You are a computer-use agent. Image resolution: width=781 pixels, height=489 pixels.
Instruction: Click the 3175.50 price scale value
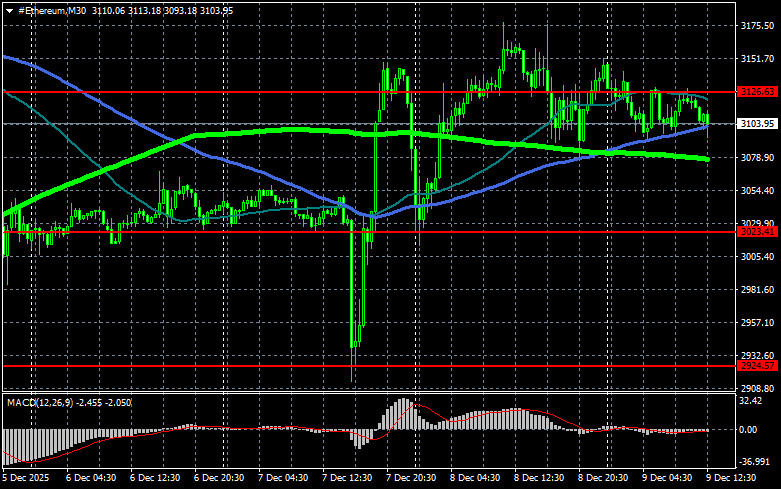tap(757, 26)
